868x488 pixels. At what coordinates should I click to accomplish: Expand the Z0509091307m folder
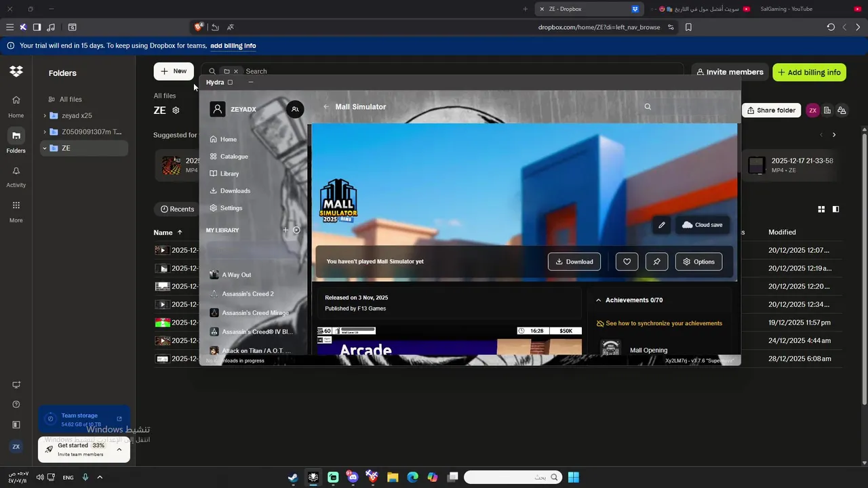point(45,132)
